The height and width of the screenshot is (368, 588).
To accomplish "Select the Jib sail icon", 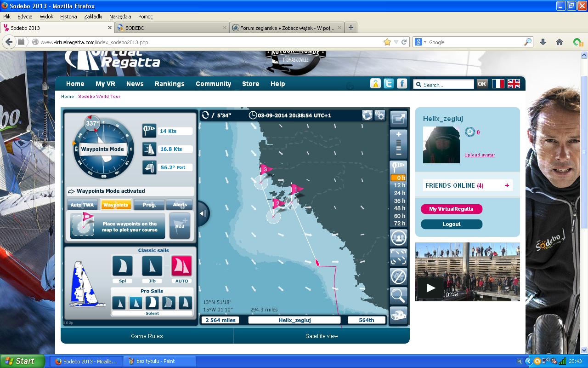I will 152,266.
